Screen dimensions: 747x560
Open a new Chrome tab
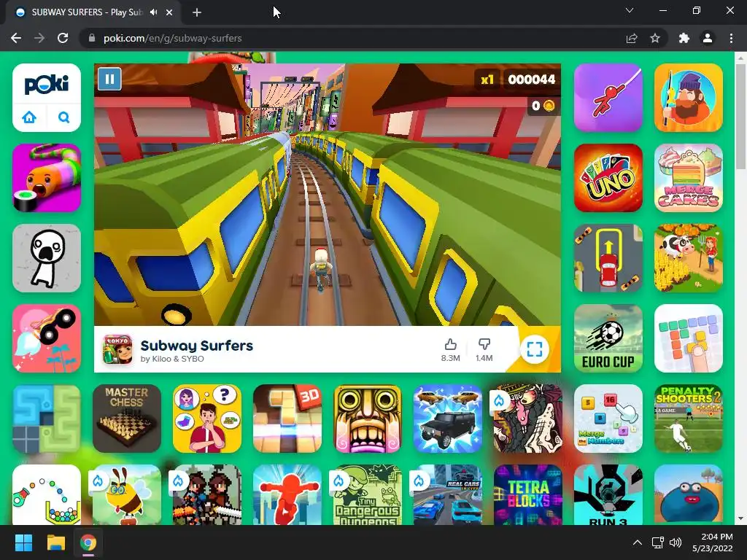[x=197, y=12]
